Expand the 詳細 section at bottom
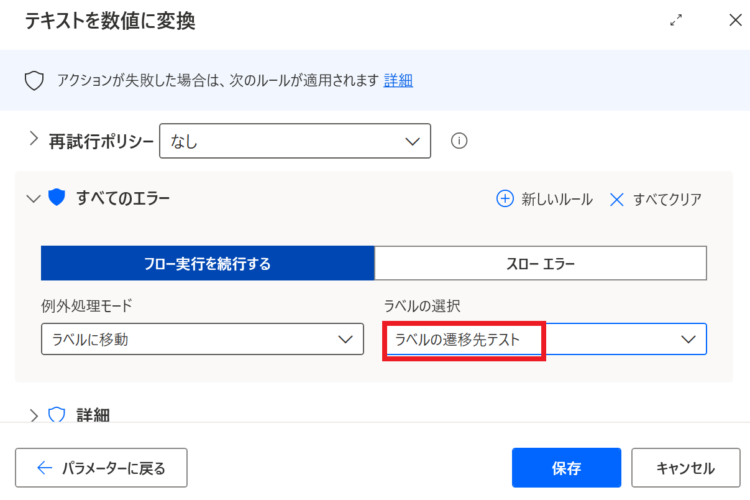 tap(33, 415)
